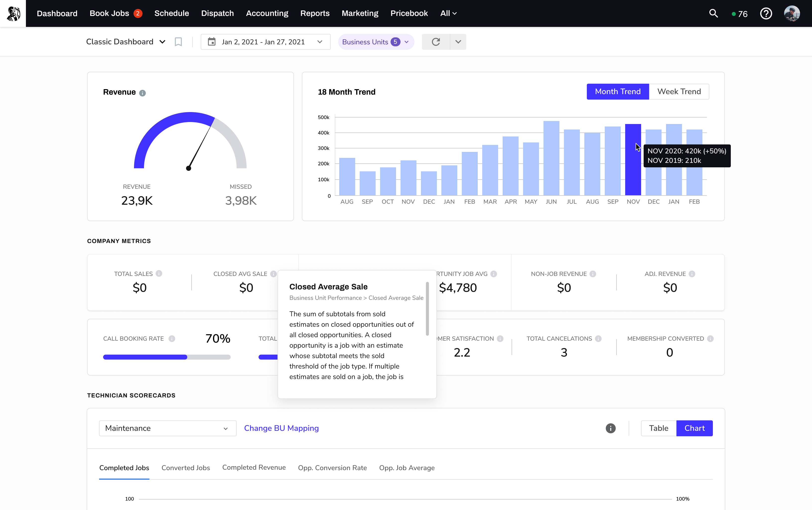812x510 pixels.
Task: Open the help question mark icon
Action: [766, 13]
